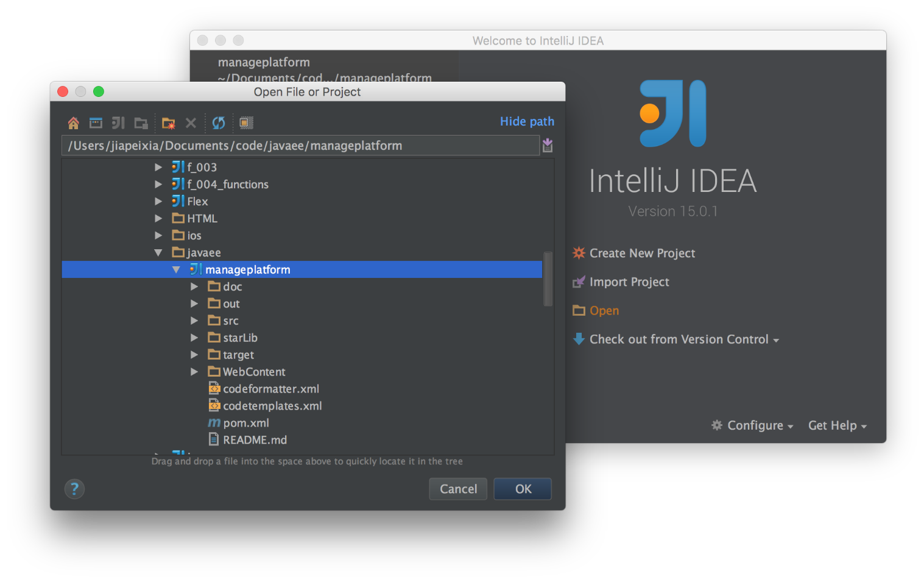The height and width of the screenshot is (582, 924).
Task: Click the help question mark button
Action: coord(74,489)
